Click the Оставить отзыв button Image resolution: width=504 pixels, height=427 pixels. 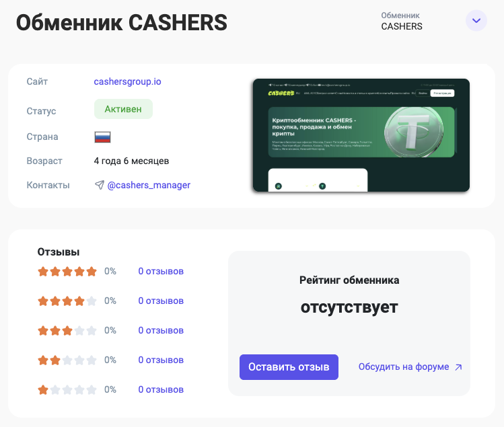coord(289,367)
